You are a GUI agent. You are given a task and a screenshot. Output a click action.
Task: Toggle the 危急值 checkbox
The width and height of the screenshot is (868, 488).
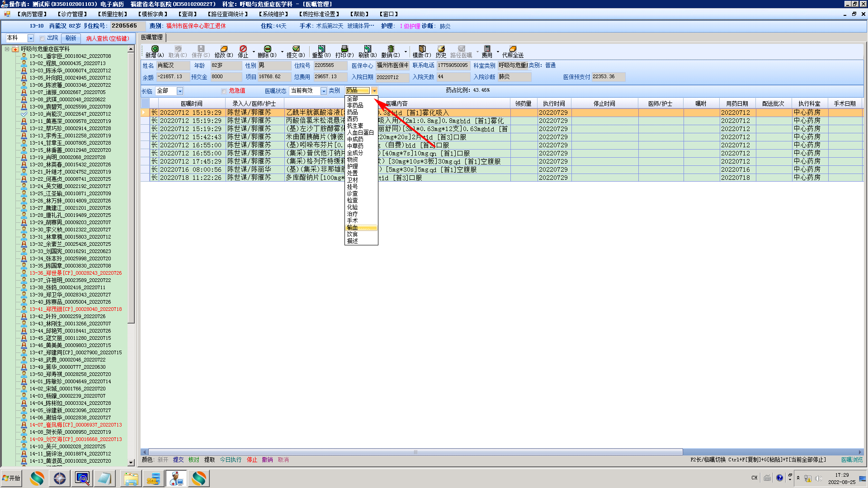[x=224, y=91]
